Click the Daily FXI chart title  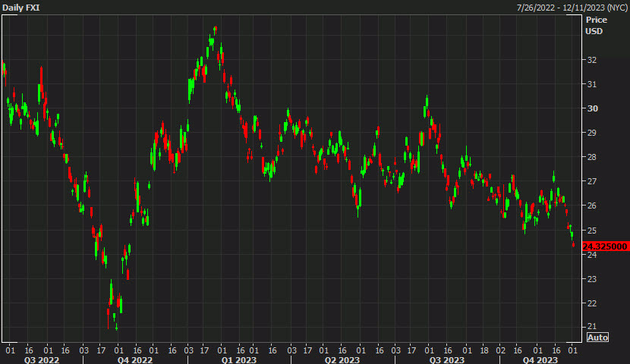click(21, 8)
